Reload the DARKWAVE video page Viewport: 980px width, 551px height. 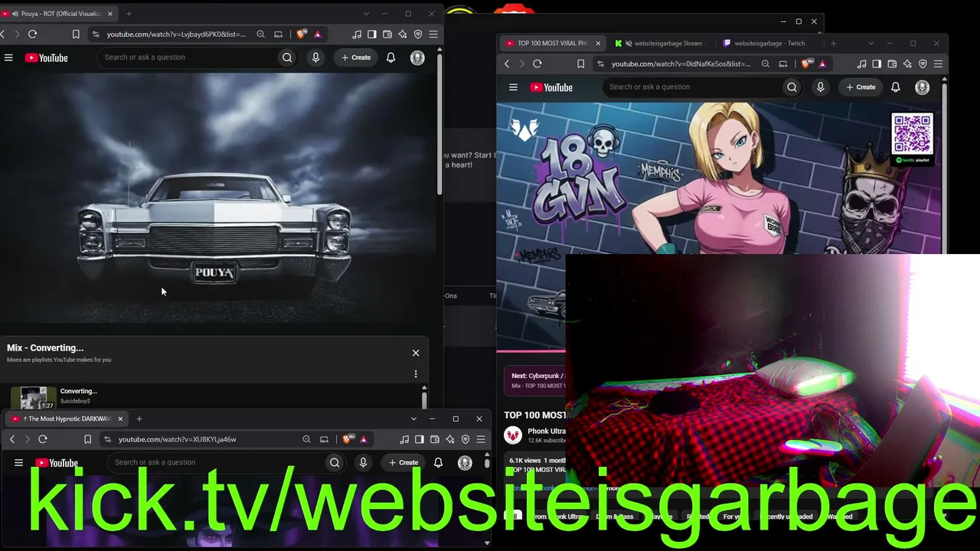43,439
